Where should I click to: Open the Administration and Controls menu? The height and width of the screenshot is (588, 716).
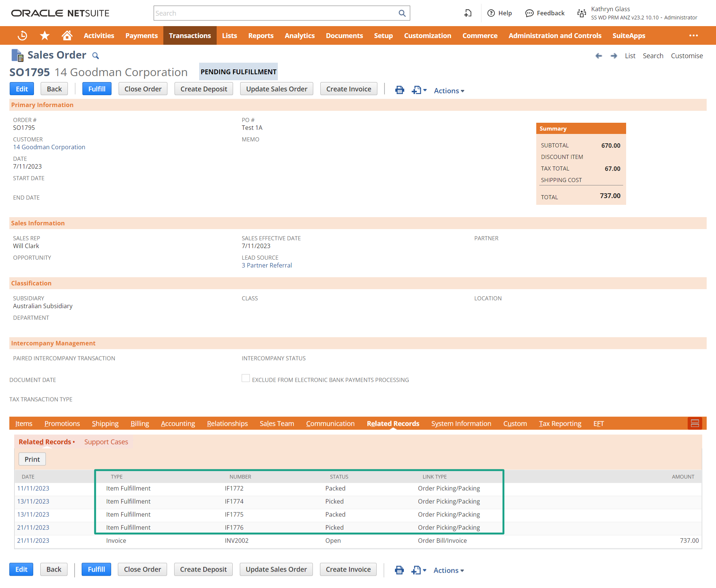point(555,35)
